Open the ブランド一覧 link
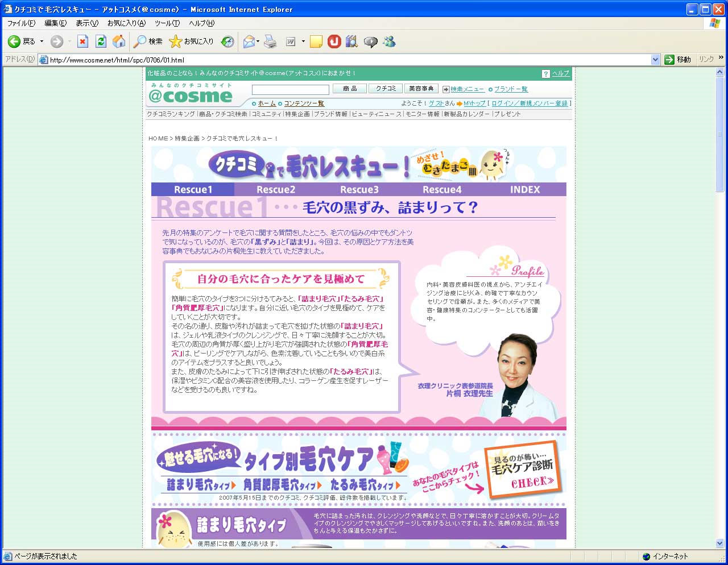 (x=511, y=89)
